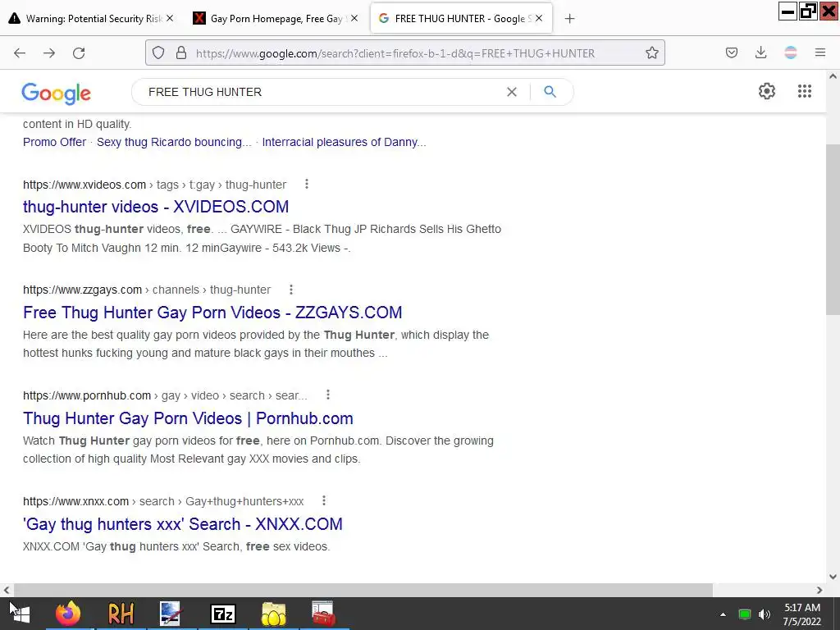The width and height of the screenshot is (840, 630).
Task: Show the Firefox downloads panel
Action: pos(760,52)
